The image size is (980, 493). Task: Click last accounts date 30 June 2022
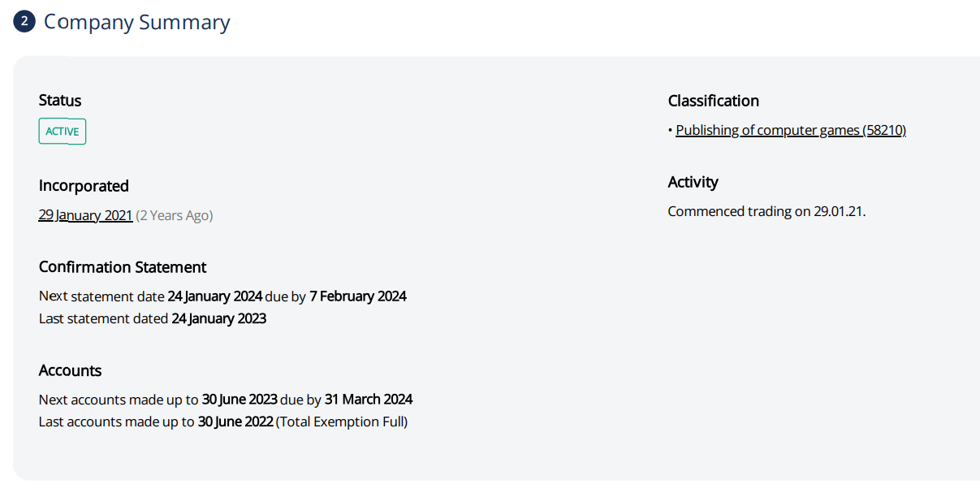coord(235,422)
